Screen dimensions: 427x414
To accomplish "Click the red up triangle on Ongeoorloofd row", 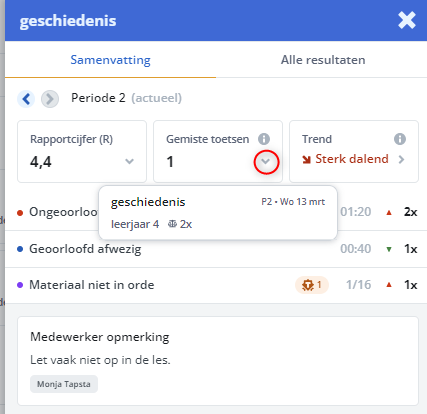I will pyautogui.click(x=389, y=212).
